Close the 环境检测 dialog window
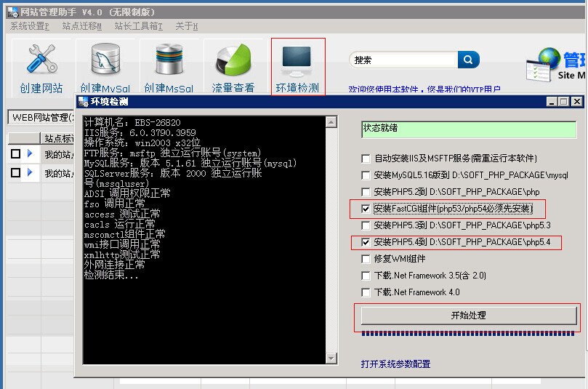 tap(576, 102)
